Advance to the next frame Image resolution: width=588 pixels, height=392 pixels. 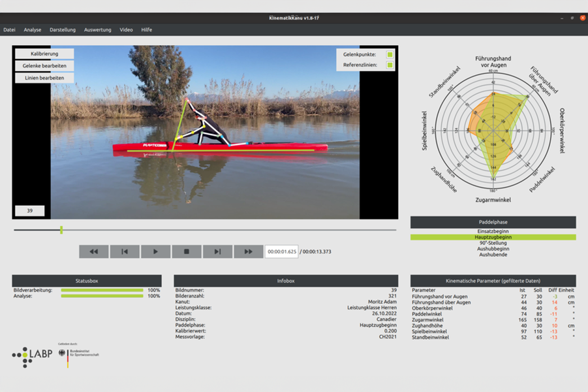[217, 252]
